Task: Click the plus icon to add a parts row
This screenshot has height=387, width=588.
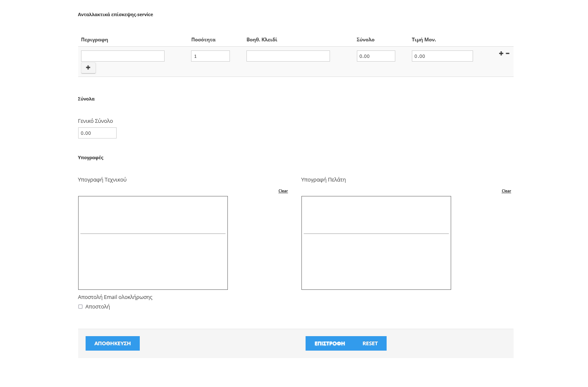Action: tap(501, 53)
